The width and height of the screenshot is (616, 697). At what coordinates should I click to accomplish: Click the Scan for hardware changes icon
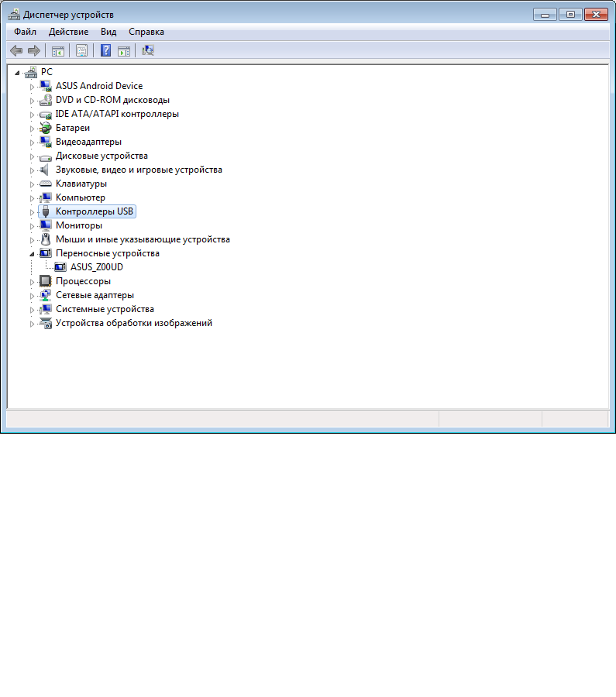148,50
